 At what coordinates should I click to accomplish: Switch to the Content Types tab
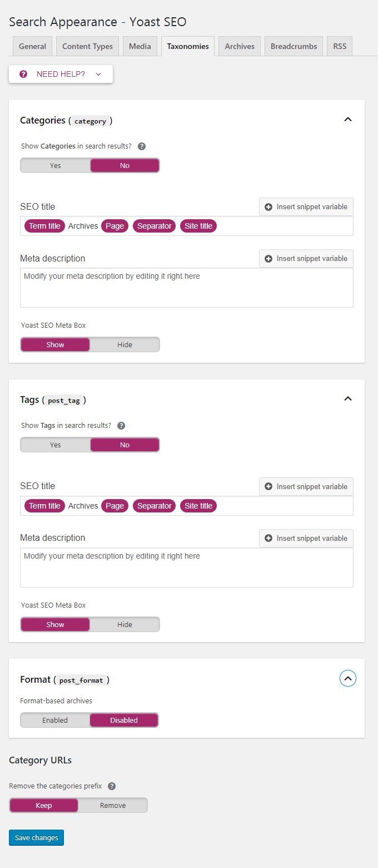point(87,46)
